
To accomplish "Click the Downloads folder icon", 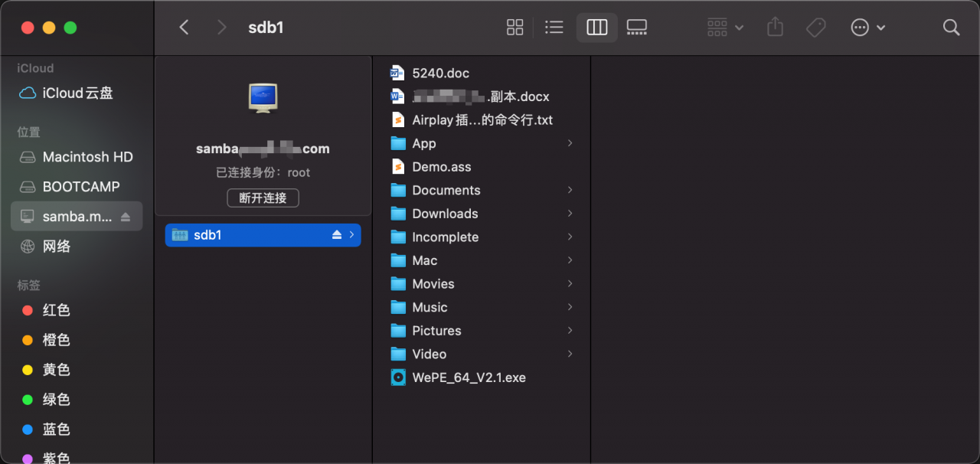I will click(x=398, y=214).
